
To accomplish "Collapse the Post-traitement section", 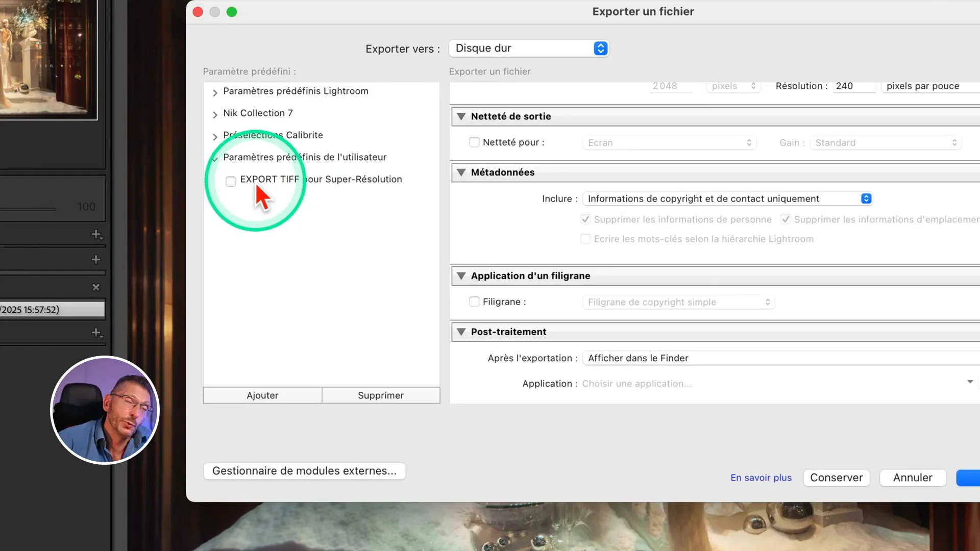I will [461, 332].
